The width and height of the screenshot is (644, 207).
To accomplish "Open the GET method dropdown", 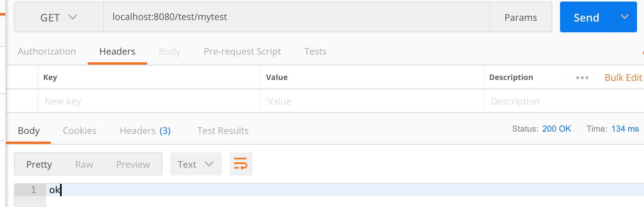I will pyautogui.click(x=59, y=17).
